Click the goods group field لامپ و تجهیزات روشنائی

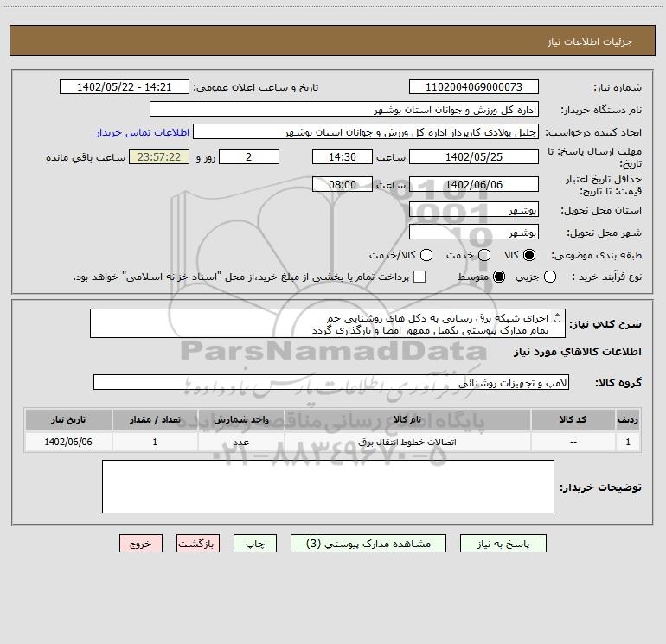coord(331,382)
